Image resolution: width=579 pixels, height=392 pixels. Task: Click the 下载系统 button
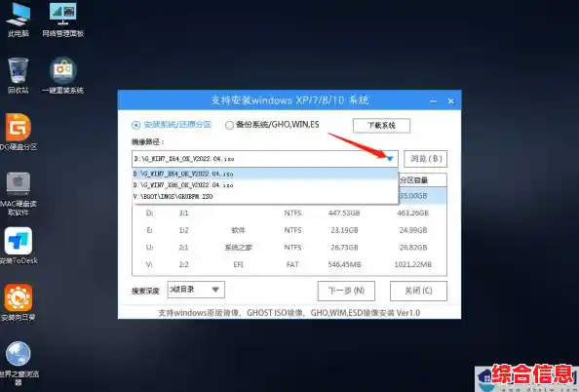coord(381,125)
